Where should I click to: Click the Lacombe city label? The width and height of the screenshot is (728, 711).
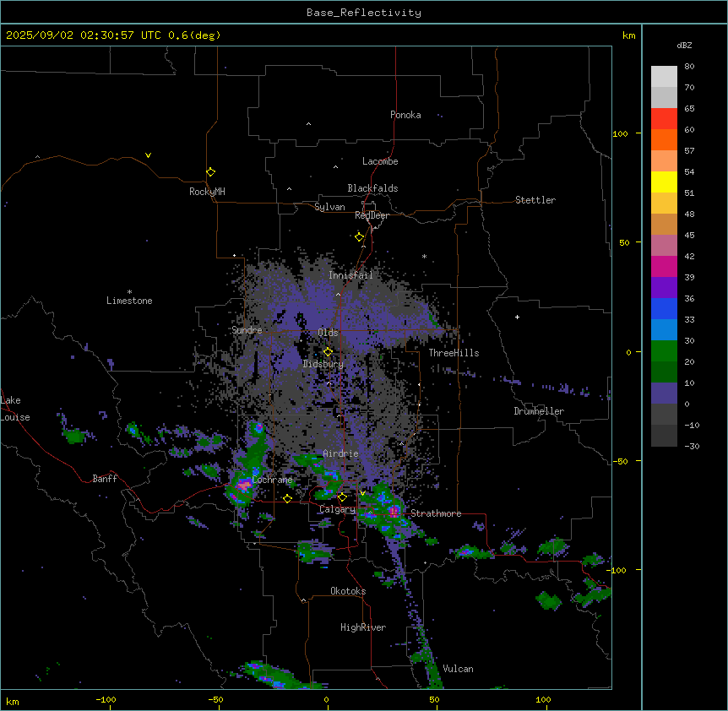point(380,161)
